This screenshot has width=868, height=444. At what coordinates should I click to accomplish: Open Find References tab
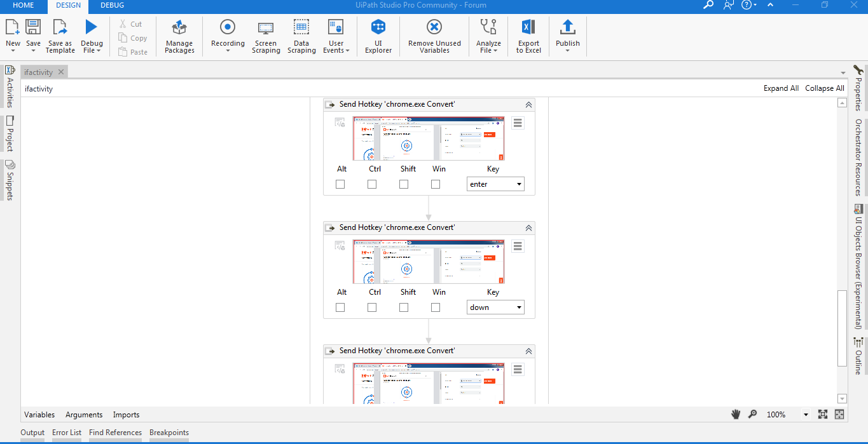click(x=115, y=433)
